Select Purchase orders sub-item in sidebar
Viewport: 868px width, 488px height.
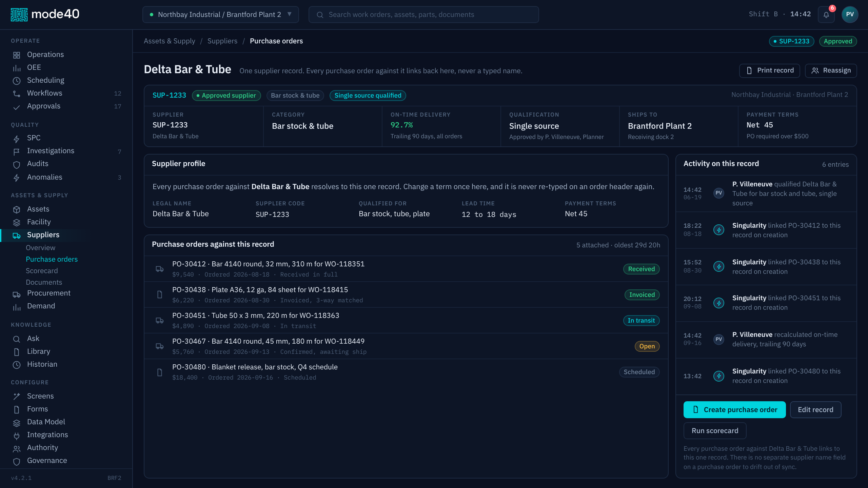click(52, 259)
